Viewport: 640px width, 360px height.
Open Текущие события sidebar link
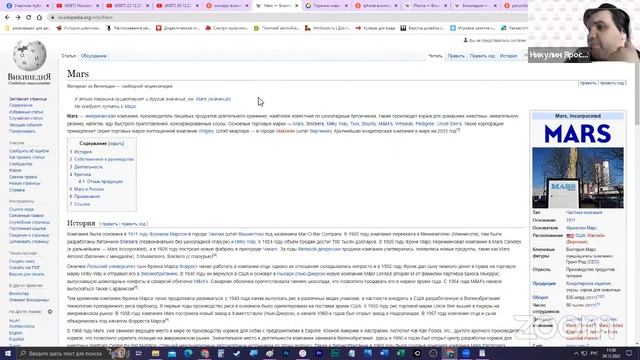[x=25, y=125]
